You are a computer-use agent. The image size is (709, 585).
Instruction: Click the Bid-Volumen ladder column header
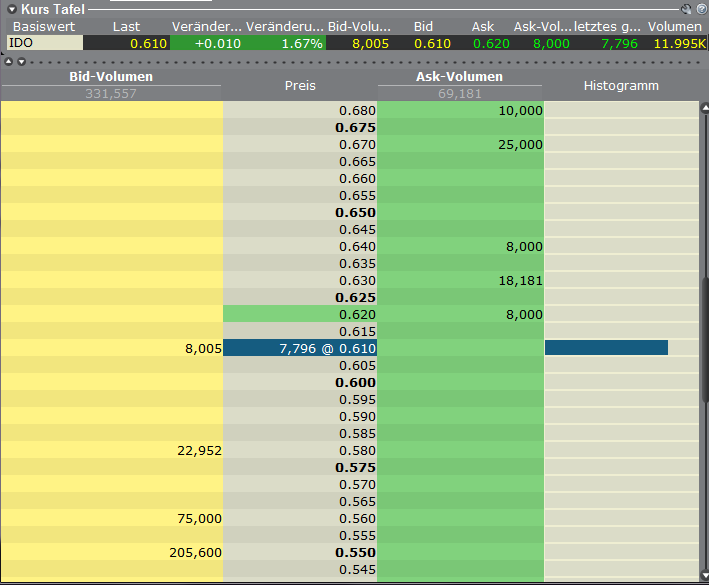[x=111, y=76]
